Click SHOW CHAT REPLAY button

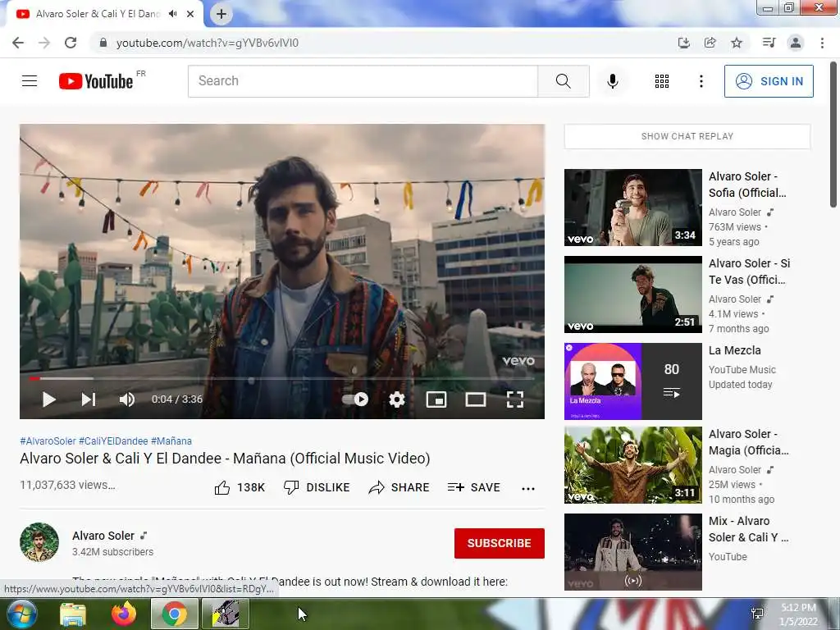click(687, 136)
